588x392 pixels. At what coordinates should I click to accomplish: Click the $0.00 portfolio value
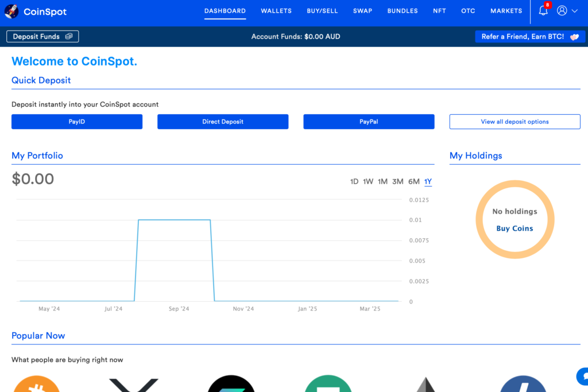pos(33,178)
